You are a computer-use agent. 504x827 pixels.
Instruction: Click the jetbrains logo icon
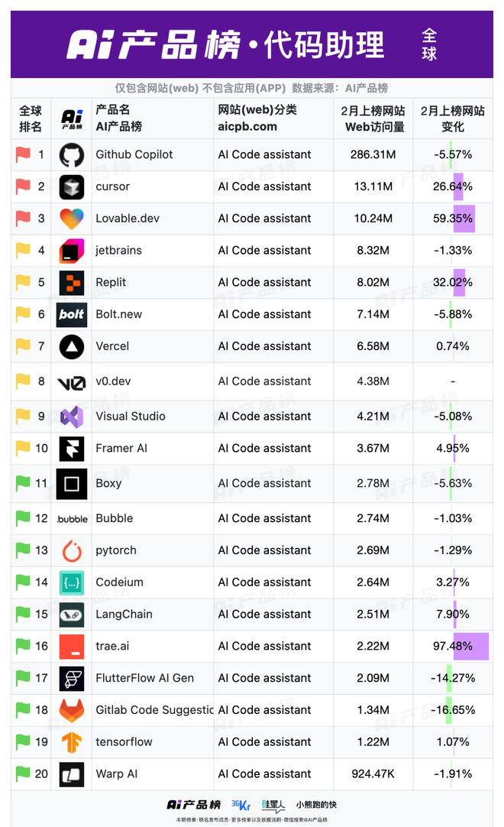72,251
